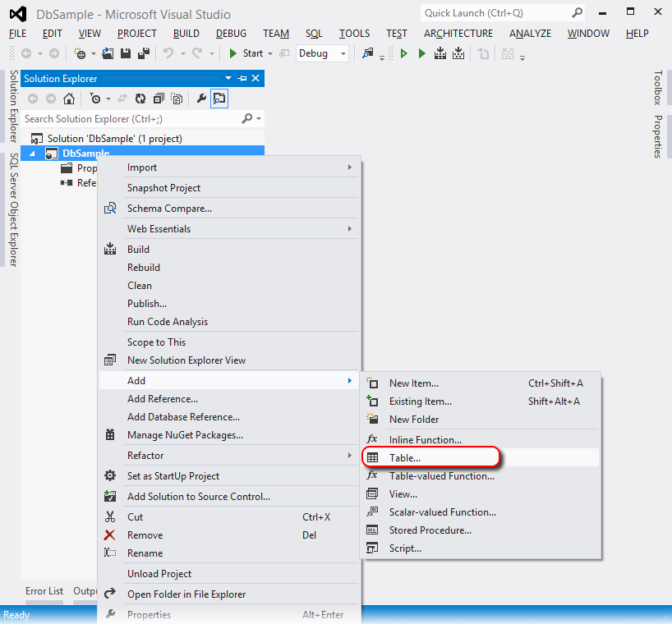This screenshot has width=672, height=624.
Task: Open the TOOLS menu
Action: pos(354,34)
